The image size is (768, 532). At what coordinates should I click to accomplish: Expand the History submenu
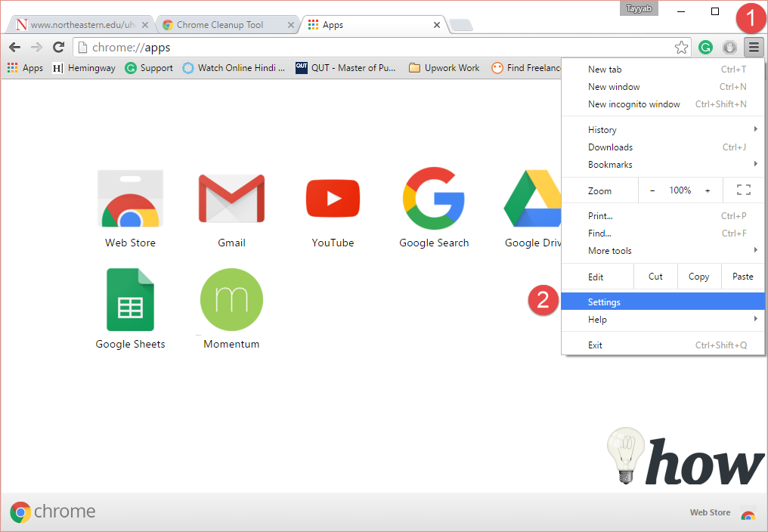663,130
